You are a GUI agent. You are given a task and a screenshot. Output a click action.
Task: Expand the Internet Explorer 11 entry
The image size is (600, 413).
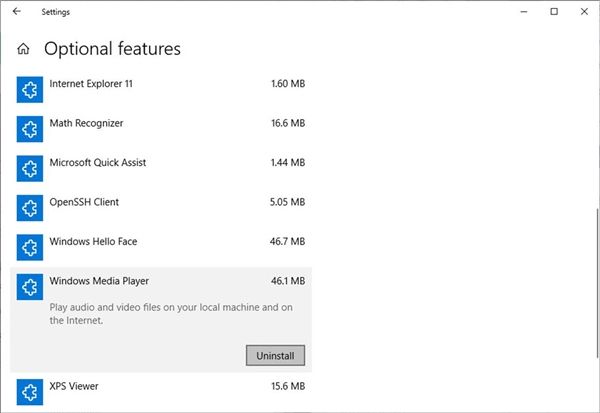tap(161, 90)
